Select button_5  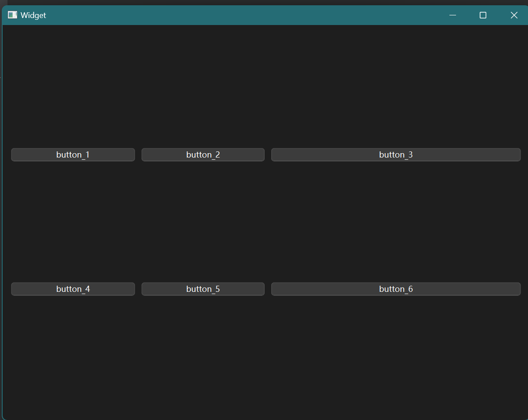[203, 289]
